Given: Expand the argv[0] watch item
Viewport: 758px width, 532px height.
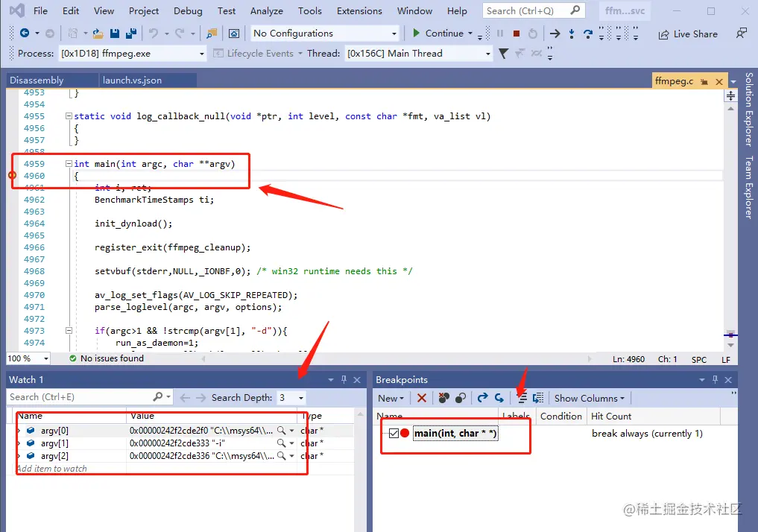Looking at the screenshot, I should click(19, 430).
